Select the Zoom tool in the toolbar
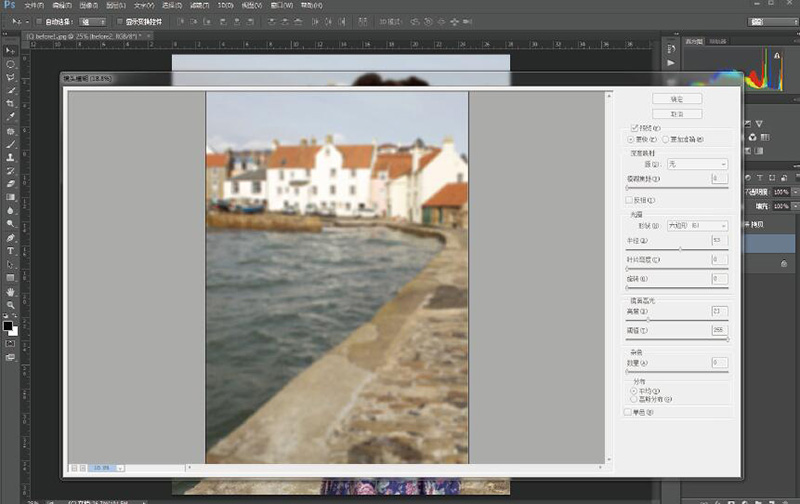Screen dimensions: 800x504 pyautogui.click(x=10, y=305)
